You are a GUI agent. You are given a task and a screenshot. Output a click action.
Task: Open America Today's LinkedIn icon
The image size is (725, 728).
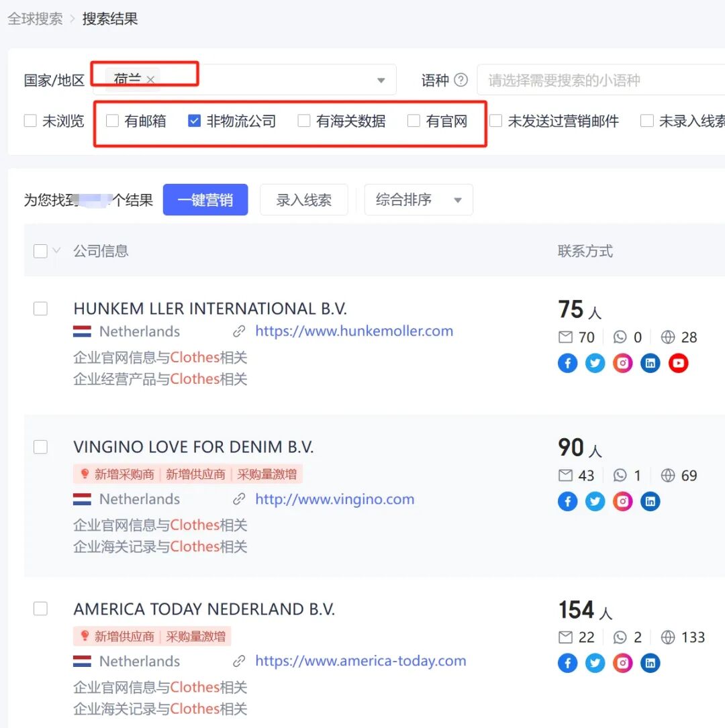[650, 663]
